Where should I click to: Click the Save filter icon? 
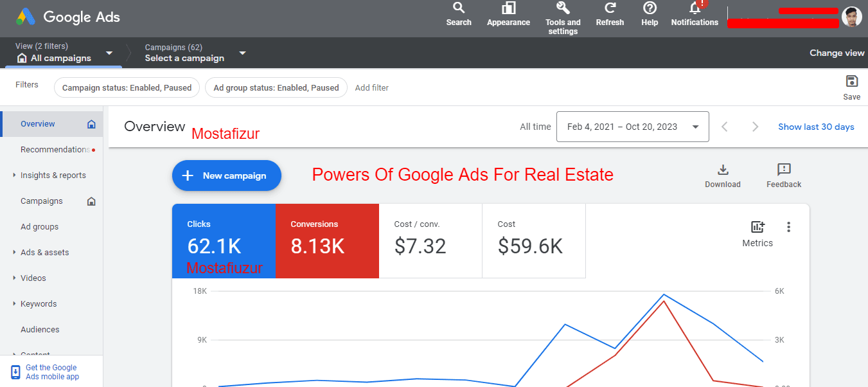coord(851,82)
